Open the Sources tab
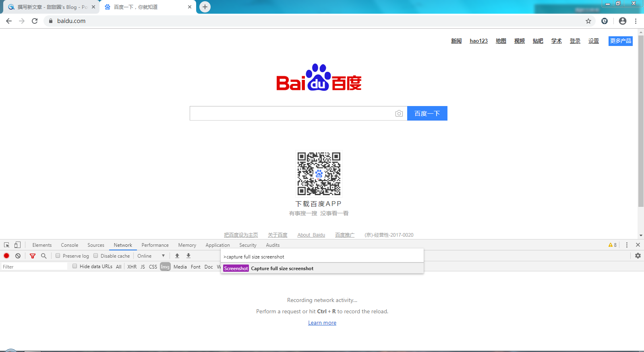The width and height of the screenshot is (644, 352). 96,245
